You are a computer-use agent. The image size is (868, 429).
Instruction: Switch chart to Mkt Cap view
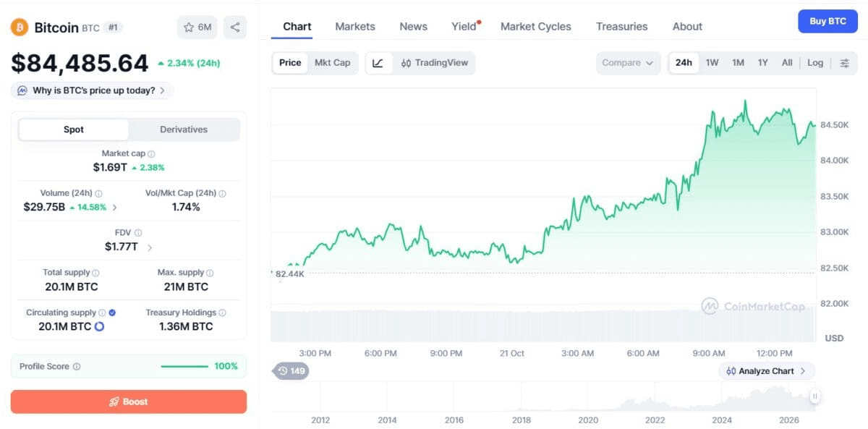(332, 63)
